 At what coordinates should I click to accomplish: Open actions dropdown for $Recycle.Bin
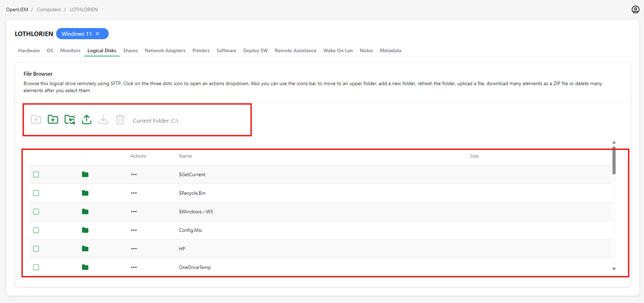[x=134, y=193]
